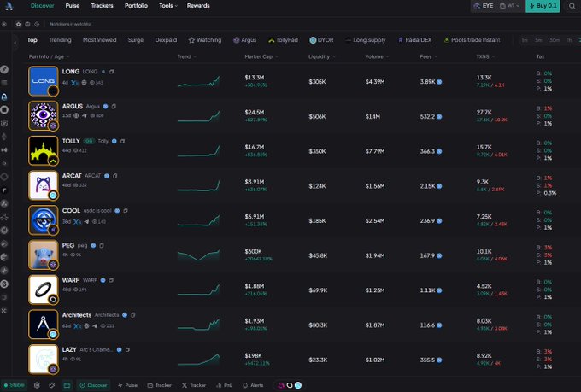Sort by the Volume column header
Viewport: 581px width, 392px height.
[x=377, y=56]
